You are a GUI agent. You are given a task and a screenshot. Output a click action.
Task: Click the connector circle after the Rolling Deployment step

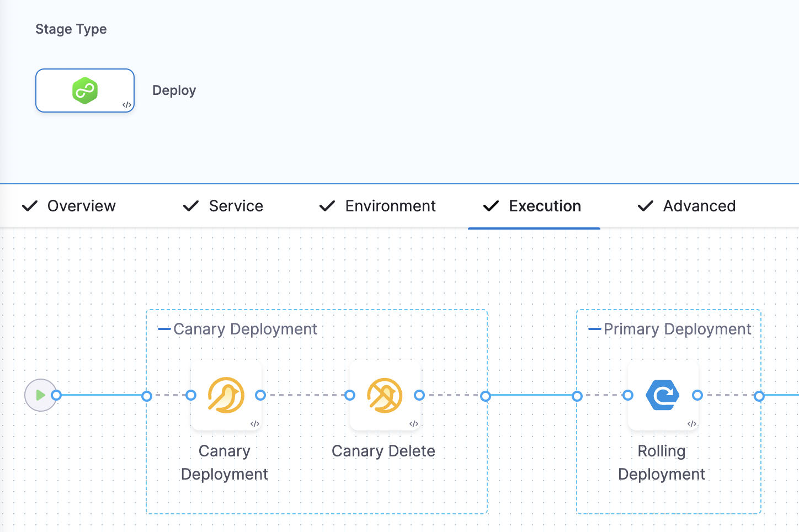pyautogui.click(x=698, y=395)
